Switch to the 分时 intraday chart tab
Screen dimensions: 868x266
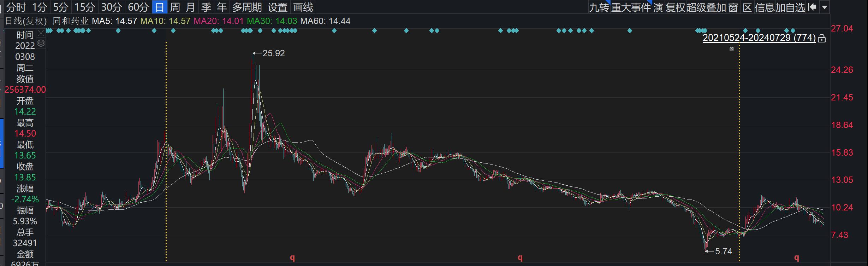coord(16,7)
